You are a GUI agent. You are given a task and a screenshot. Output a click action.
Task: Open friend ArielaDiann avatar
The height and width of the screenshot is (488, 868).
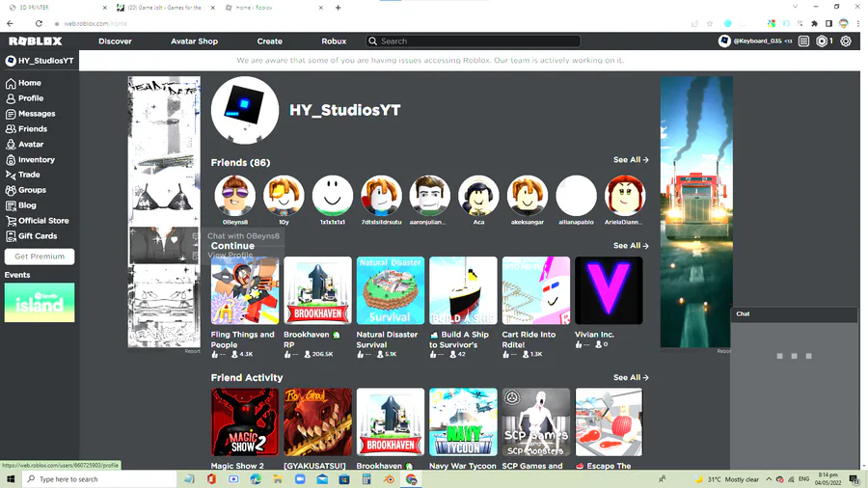coord(624,196)
